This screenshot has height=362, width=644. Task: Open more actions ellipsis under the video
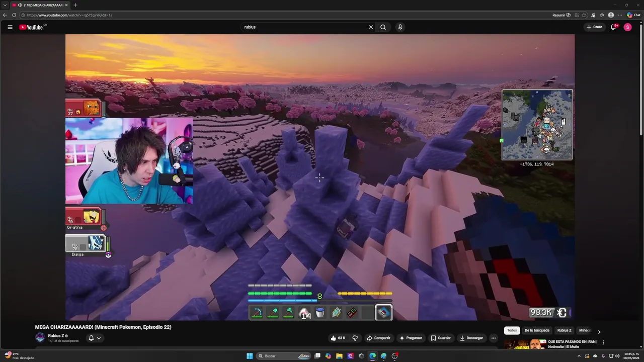point(494,338)
